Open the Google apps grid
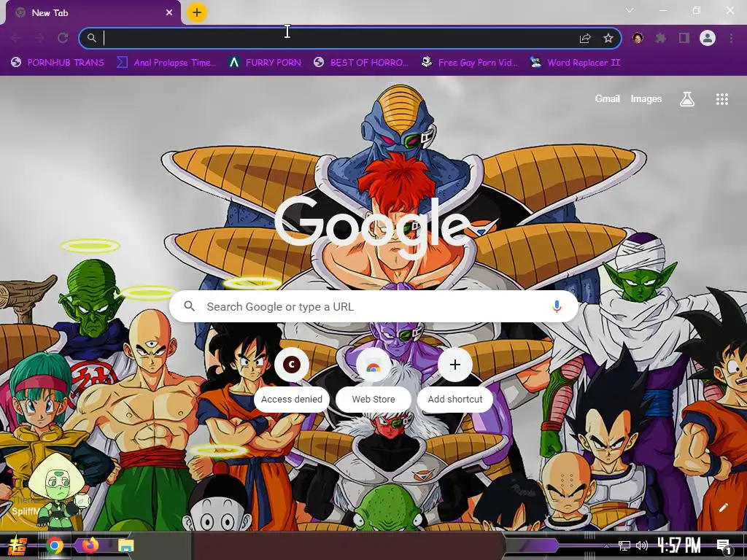The image size is (747, 560). click(x=721, y=99)
